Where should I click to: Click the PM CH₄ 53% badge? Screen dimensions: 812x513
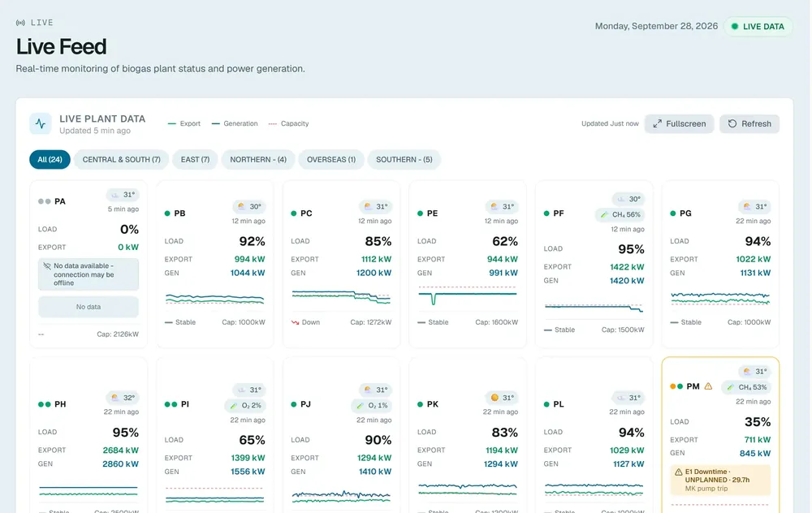click(x=746, y=387)
